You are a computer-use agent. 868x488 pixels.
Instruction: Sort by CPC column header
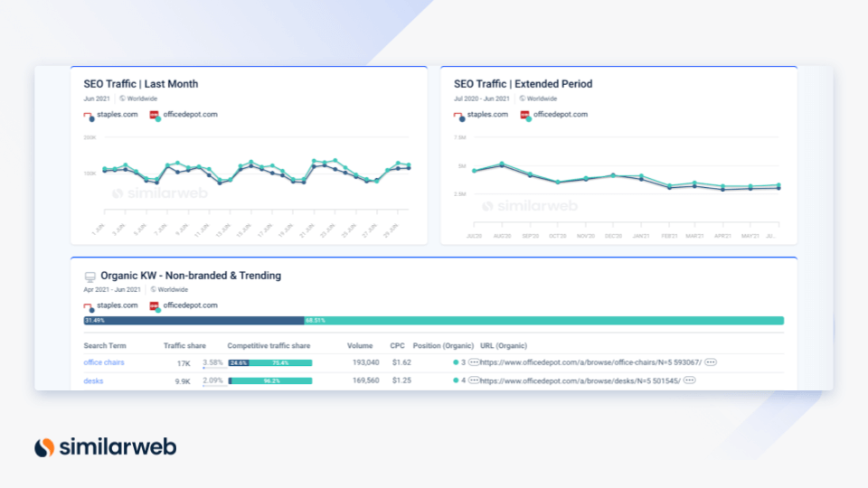397,346
